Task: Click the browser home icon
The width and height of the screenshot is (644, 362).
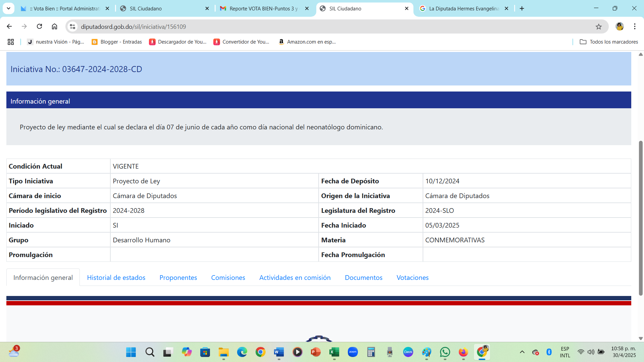Action: click(x=54, y=26)
